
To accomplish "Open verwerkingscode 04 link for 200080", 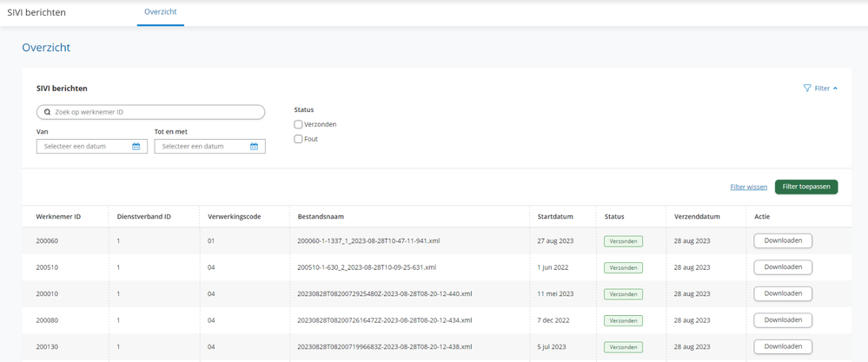I will pyautogui.click(x=211, y=320).
